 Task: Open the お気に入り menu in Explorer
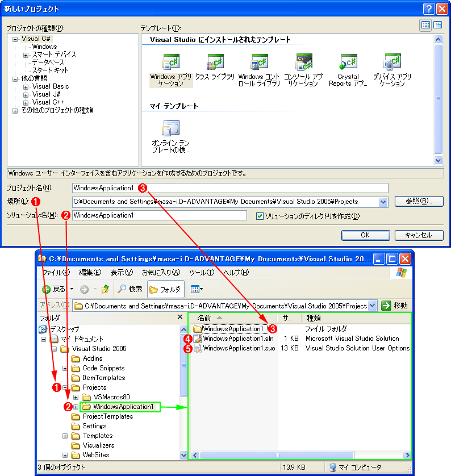[x=161, y=272]
